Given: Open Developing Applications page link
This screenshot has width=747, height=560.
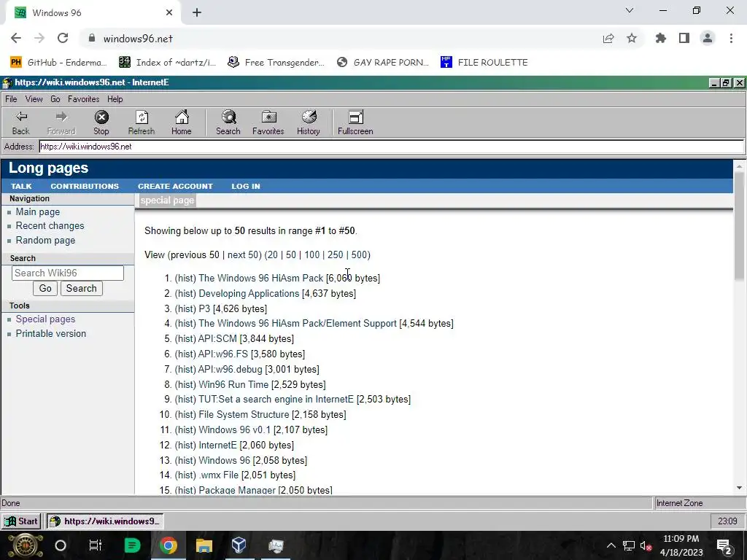Looking at the screenshot, I should (249, 293).
